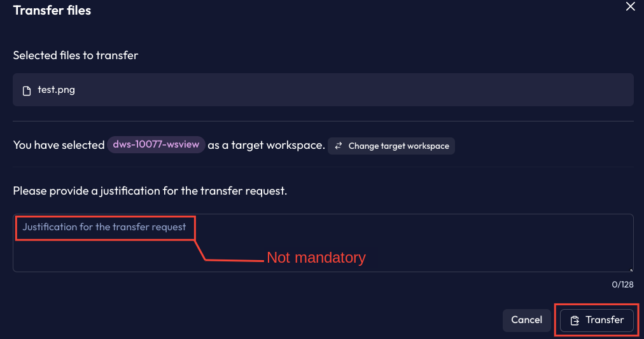
Task: Click the Not mandatory annotation
Action: (x=316, y=258)
